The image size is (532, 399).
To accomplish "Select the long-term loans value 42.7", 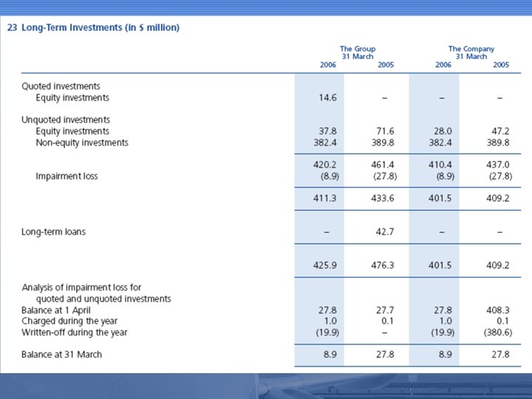I will 385,232.
